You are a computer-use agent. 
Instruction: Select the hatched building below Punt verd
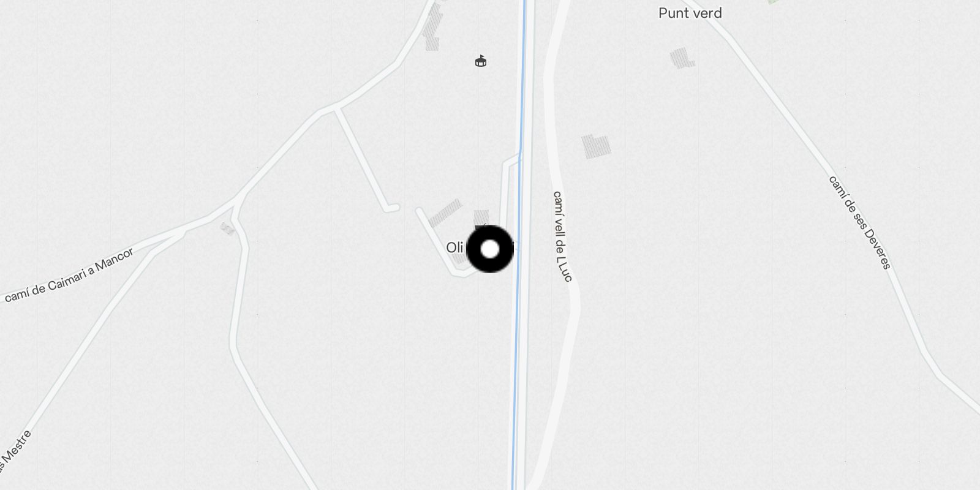(682, 58)
